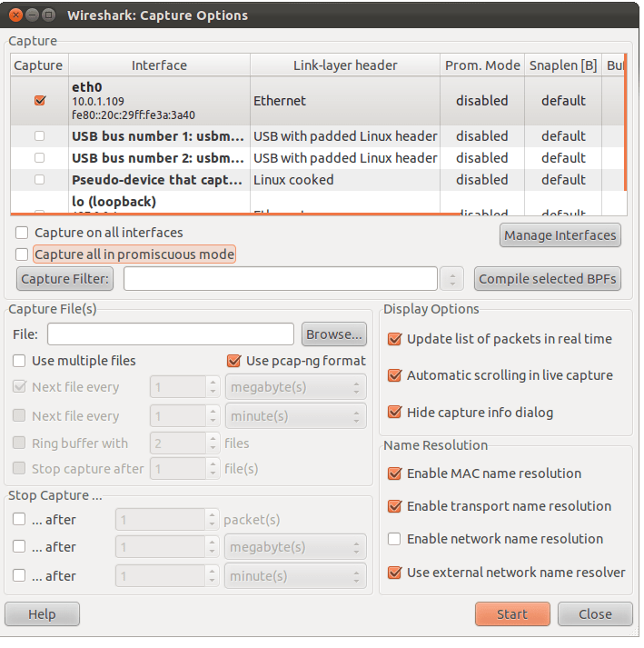Click Compile selected BPFs
The width and height of the screenshot is (644, 648).
[x=548, y=279]
